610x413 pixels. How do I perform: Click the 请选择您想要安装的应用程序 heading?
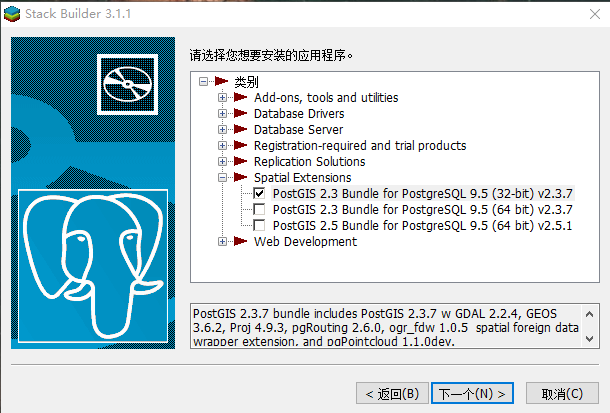point(271,55)
